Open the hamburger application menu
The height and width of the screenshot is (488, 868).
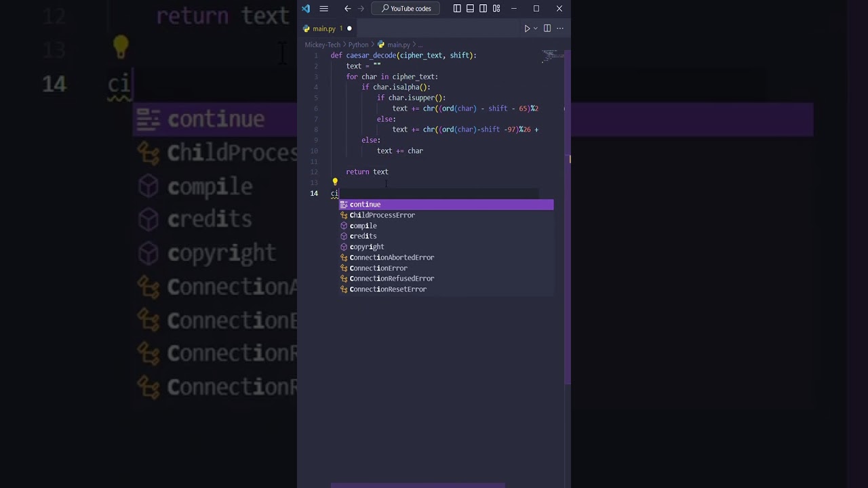point(323,9)
